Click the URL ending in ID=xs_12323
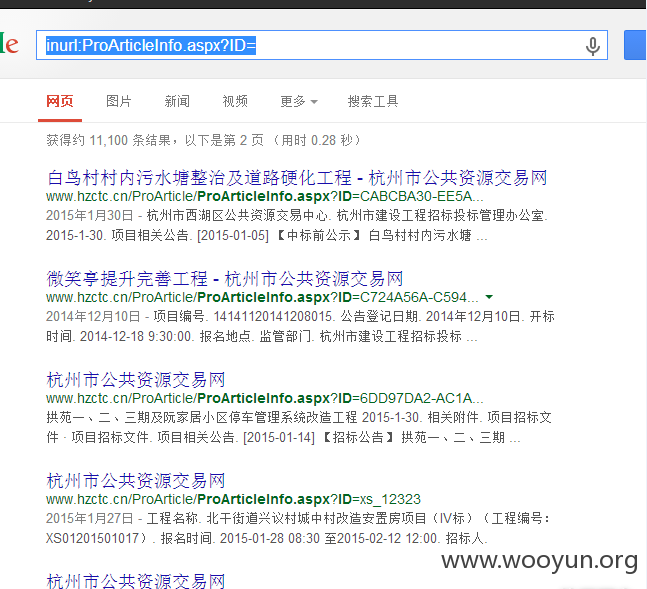This screenshot has height=589, width=647. pyautogui.click(x=233, y=499)
